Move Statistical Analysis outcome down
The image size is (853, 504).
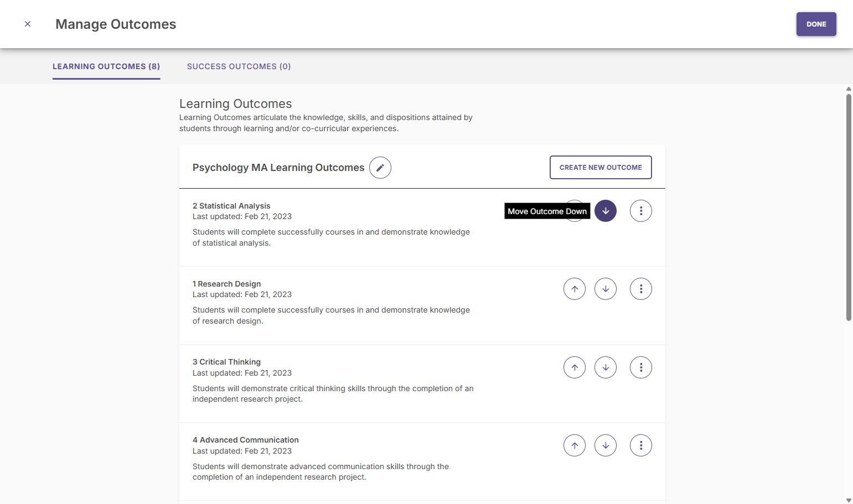pyautogui.click(x=606, y=211)
